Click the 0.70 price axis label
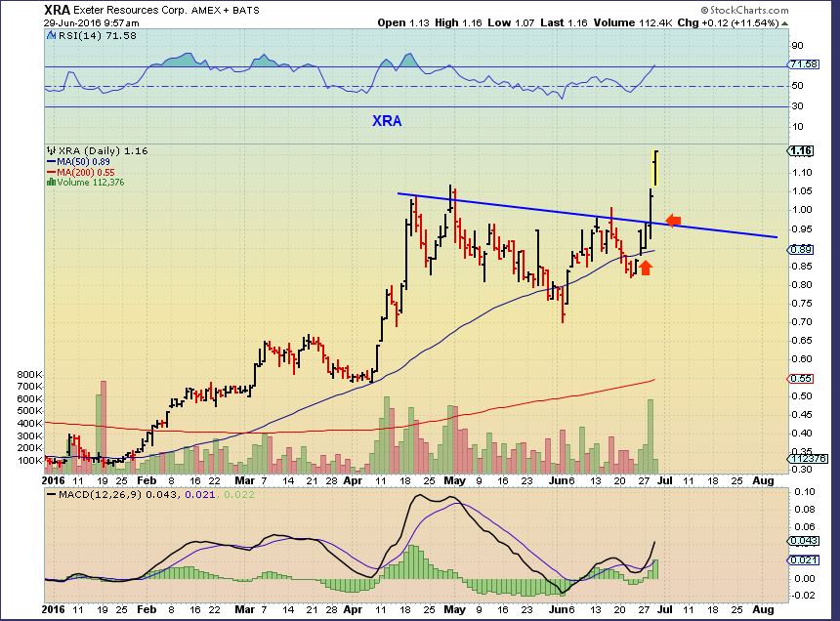Viewport: 840px width, 621px height. pyautogui.click(x=802, y=322)
